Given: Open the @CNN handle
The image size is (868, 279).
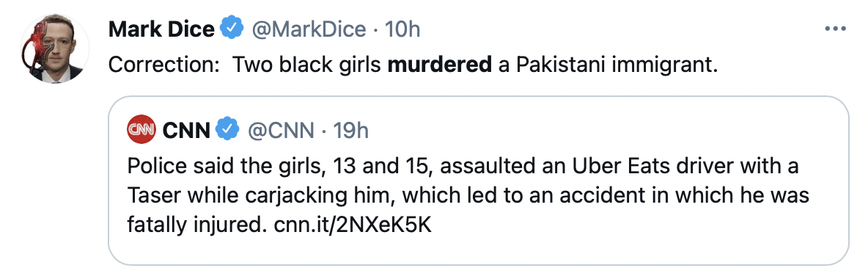Looking at the screenshot, I should (279, 131).
